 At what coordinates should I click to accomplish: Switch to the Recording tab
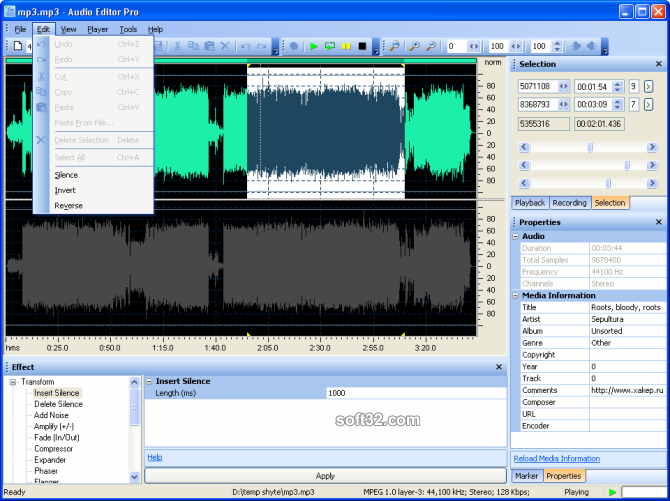coord(569,203)
